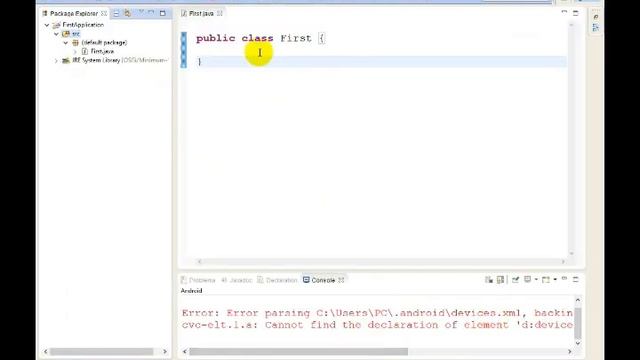This screenshot has width=640, height=360.
Task: Minimize the Package Explorer view
Action: (151, 13)
